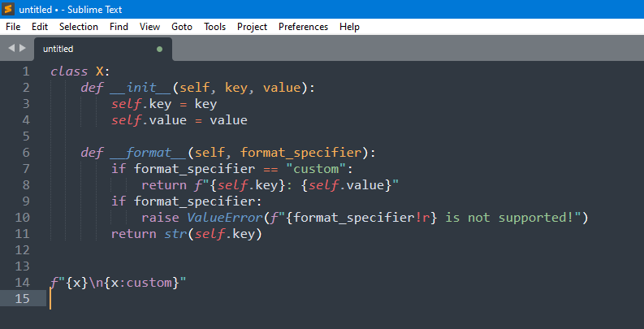Click line number 10 in the gutter
The width and height of the screenshot is (644, 329).
point(22,217)
